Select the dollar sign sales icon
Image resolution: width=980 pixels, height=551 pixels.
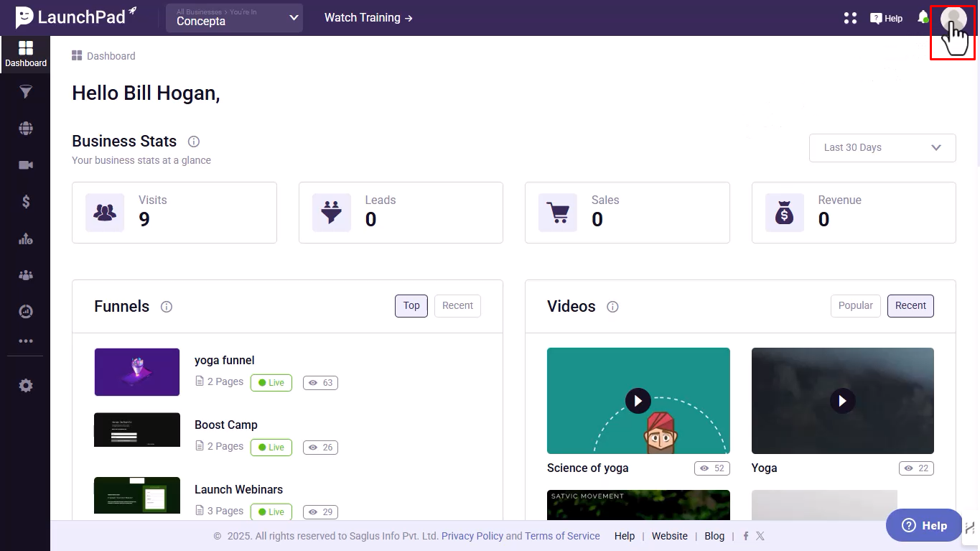pyautogui.click(x=26, y=202)
